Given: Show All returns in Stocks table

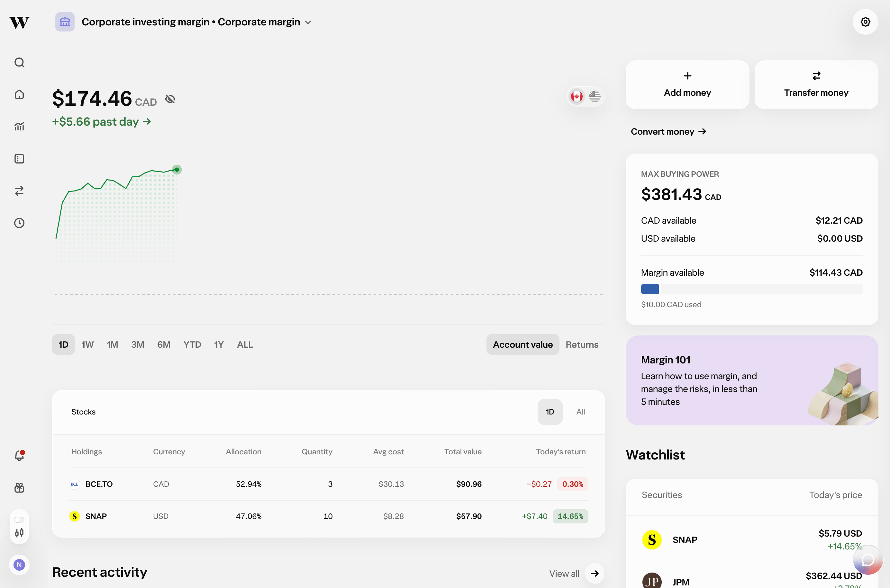Looking at the screenshot, I should point(580,412).
